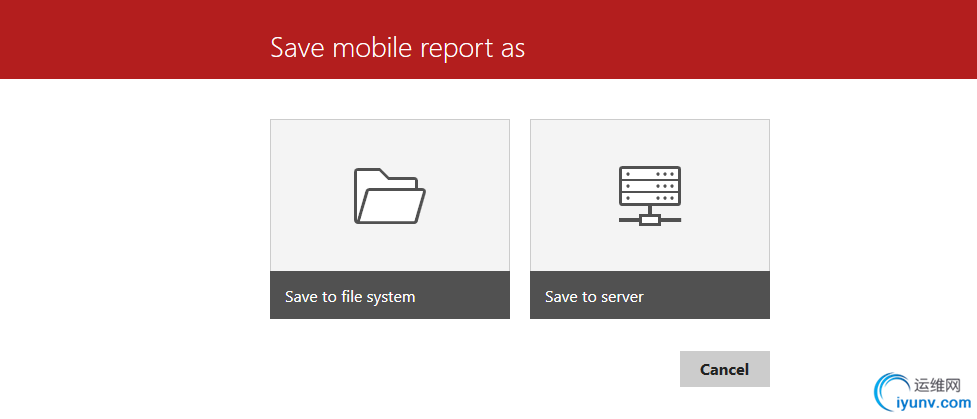Click the open folder icon
Image resolution: width=977 pixels, height=419 pixels.
coord(389,196)
